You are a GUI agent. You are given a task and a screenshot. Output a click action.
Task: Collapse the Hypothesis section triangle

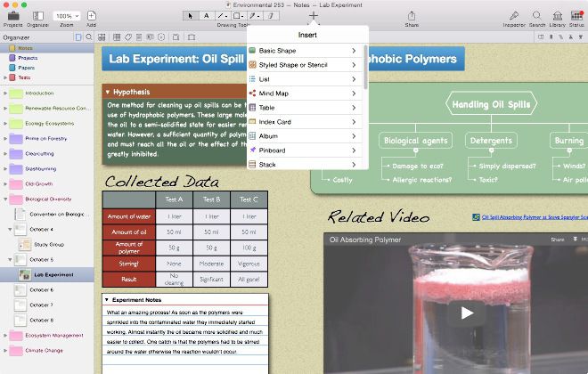click(108, 92)
